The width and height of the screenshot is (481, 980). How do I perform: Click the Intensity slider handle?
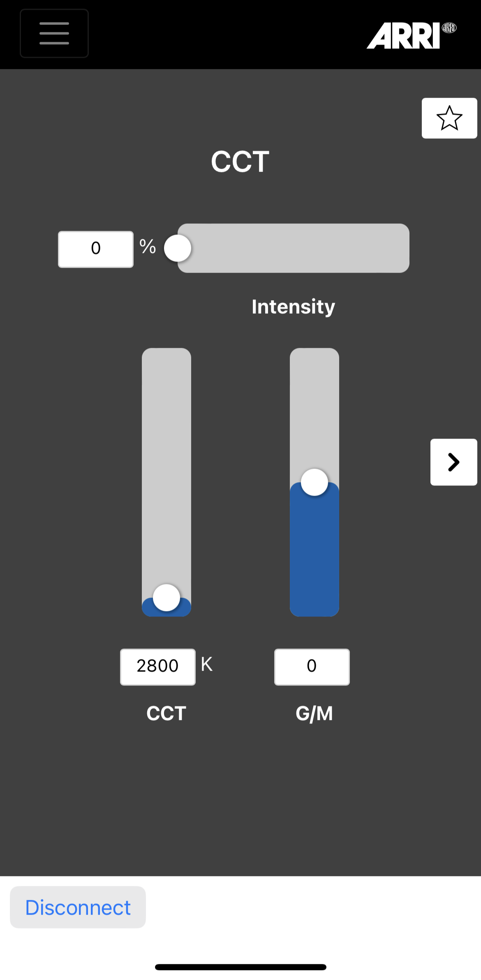178,248
